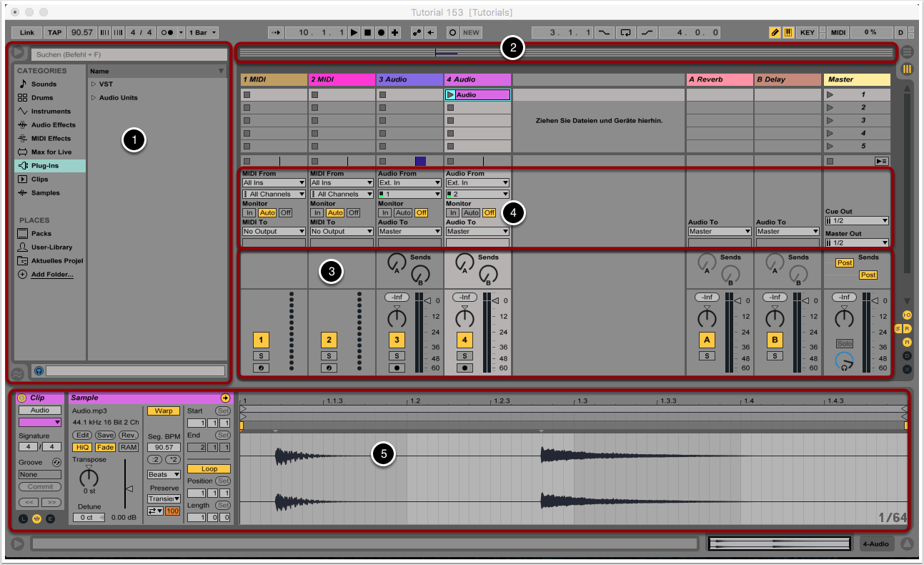Expand the VST folder in browser
This screenshot has height=565, width=924.
coord(93,84)
